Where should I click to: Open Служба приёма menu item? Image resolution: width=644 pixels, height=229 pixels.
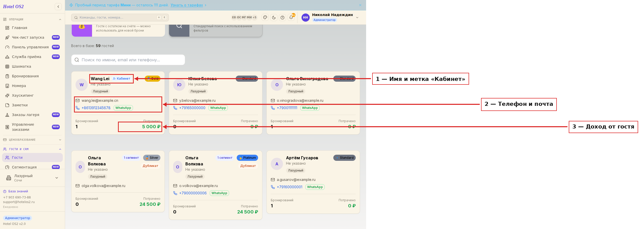click(x=33, y=57)
